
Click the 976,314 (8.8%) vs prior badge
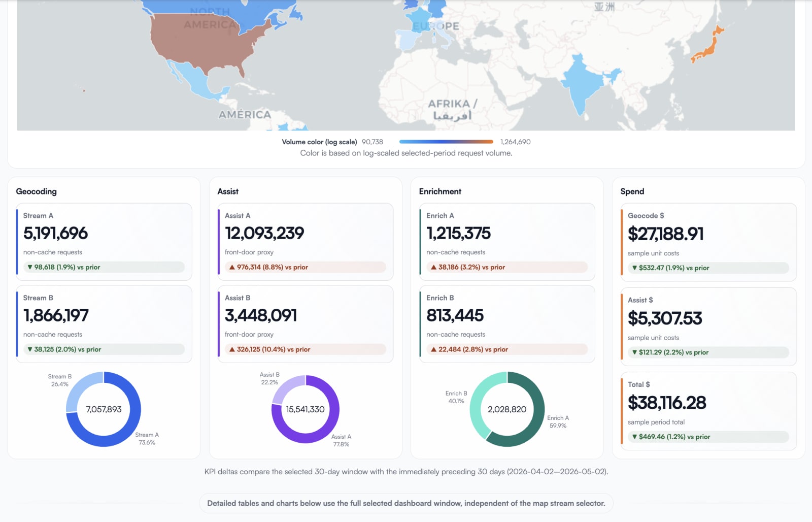305,267
